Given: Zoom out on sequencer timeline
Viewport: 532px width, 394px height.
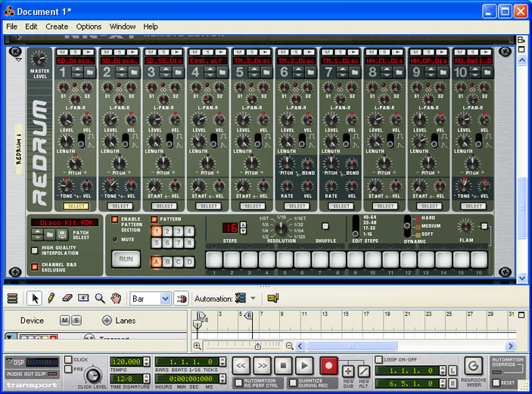Looking at the screenshot, I should pos(289,346).
